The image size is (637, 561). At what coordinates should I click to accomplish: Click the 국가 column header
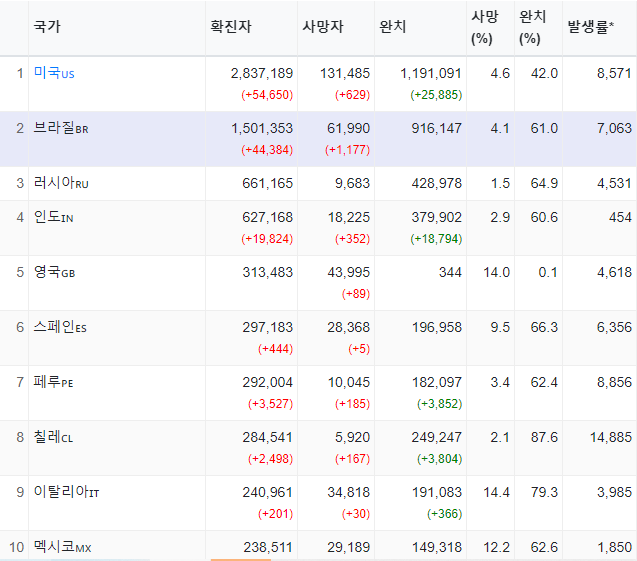coord(47,27)
